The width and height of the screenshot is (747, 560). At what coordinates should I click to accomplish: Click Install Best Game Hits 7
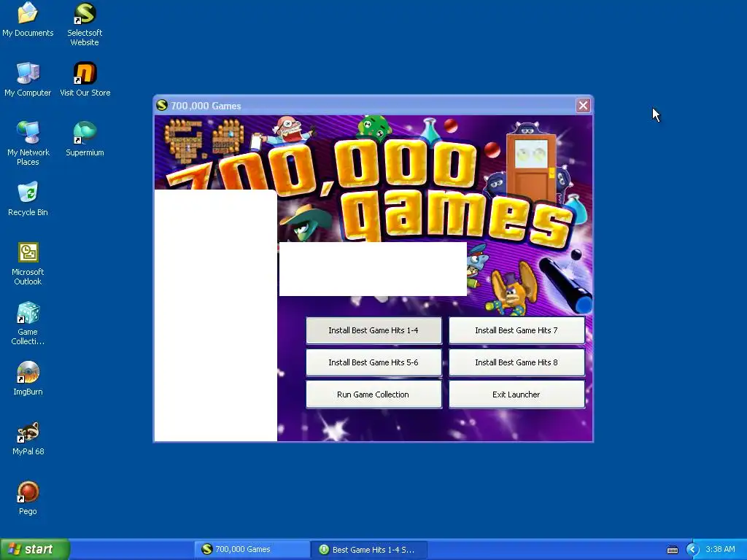(x=516, y=330)
